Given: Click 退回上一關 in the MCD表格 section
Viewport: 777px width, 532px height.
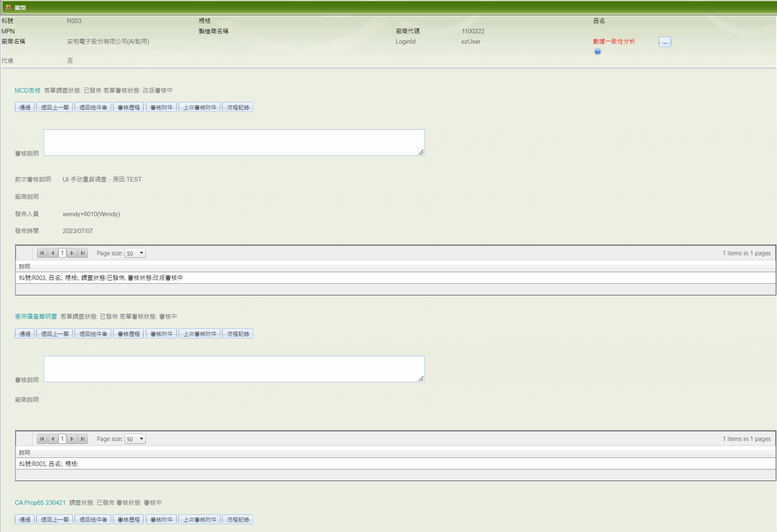Looking at the screenshot, I should pyautogui.click(x=55, y=107).
